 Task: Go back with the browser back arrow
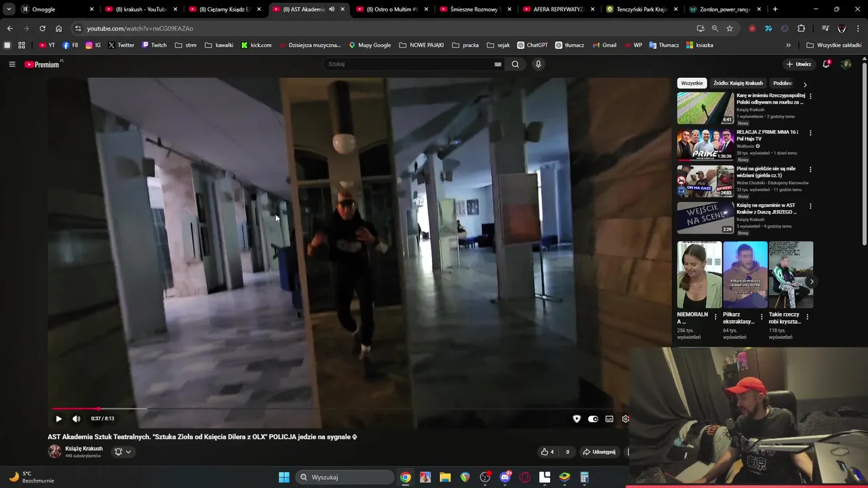click(x=9, y=28)
